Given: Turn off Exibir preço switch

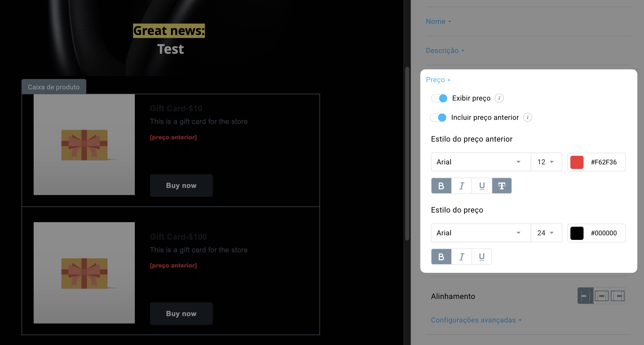Looking at the screenshot, I should pos(439,98).
